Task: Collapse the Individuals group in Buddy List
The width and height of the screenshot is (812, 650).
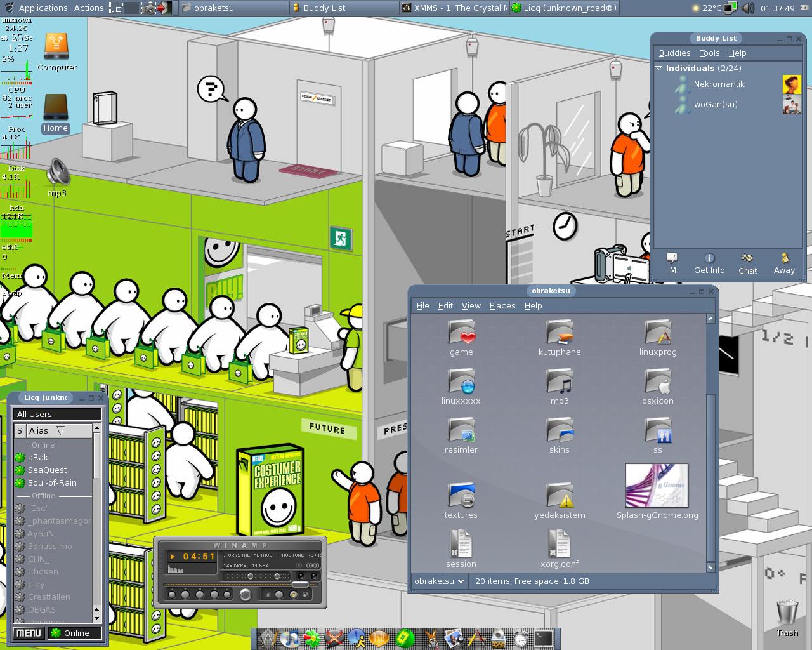Action: coord(659,68)
